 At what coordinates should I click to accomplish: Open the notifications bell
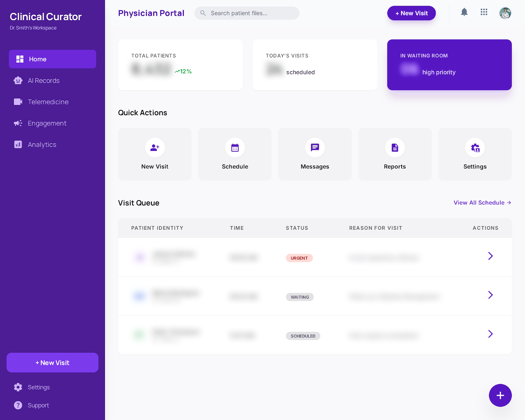point(464,12)
